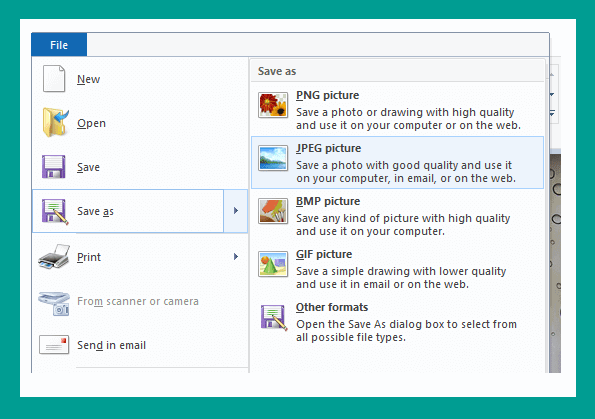Viewport: 595px width, 419px height.
Task: Click the PNG picture flower thumbnail icon
Action: 273,105
